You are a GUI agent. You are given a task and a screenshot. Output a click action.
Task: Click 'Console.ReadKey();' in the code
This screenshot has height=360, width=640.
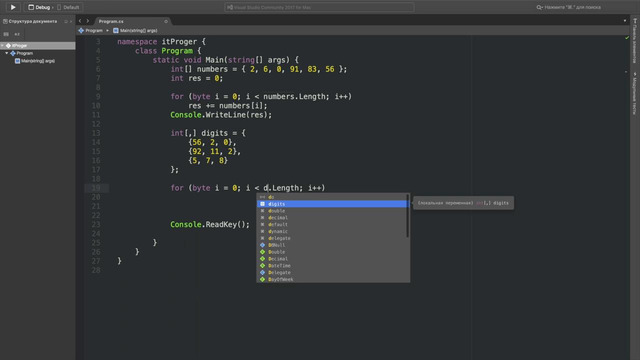coord(210,224)
